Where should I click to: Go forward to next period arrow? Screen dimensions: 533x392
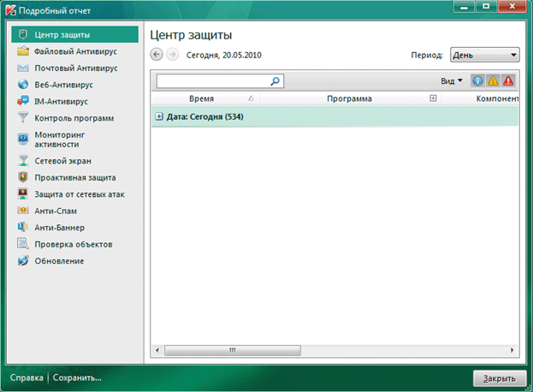click(172, 55)
